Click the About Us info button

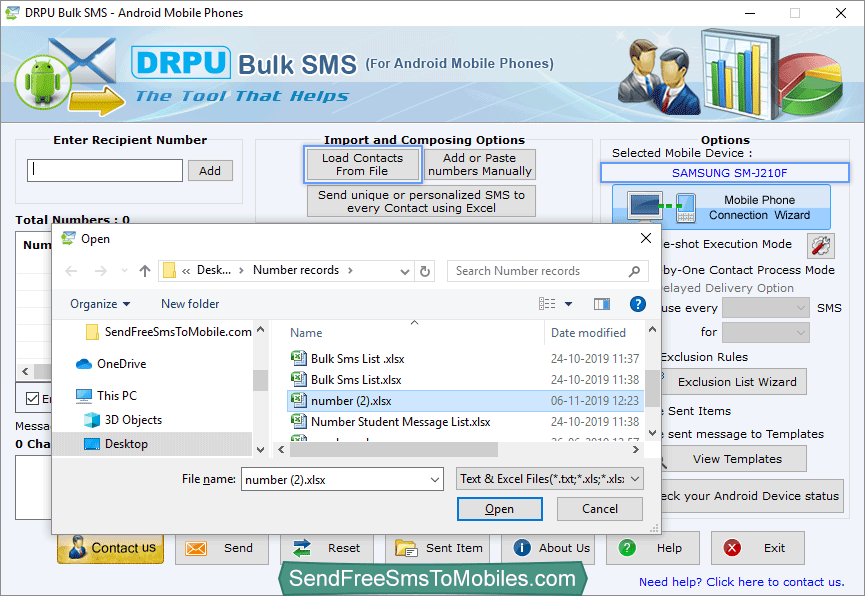click(x=548, y=548)
